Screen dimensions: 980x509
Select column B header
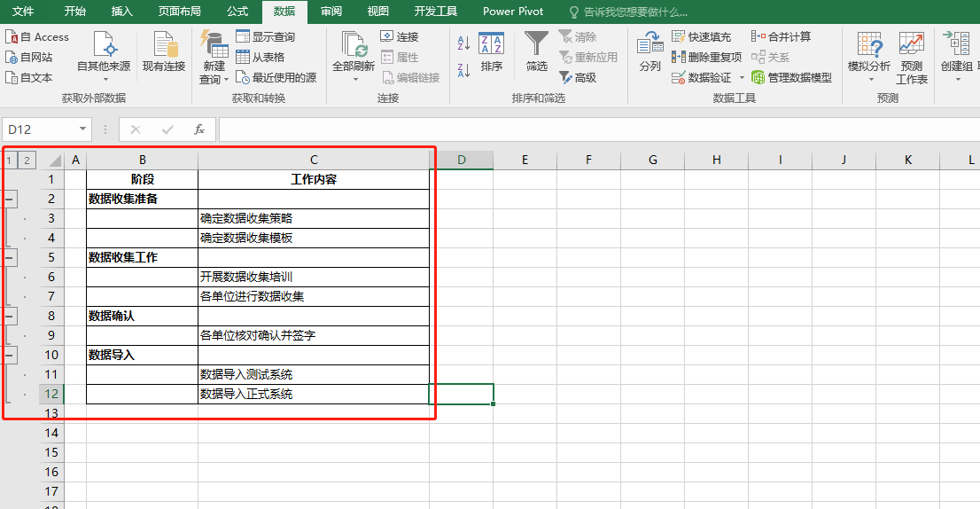[143, 161]
